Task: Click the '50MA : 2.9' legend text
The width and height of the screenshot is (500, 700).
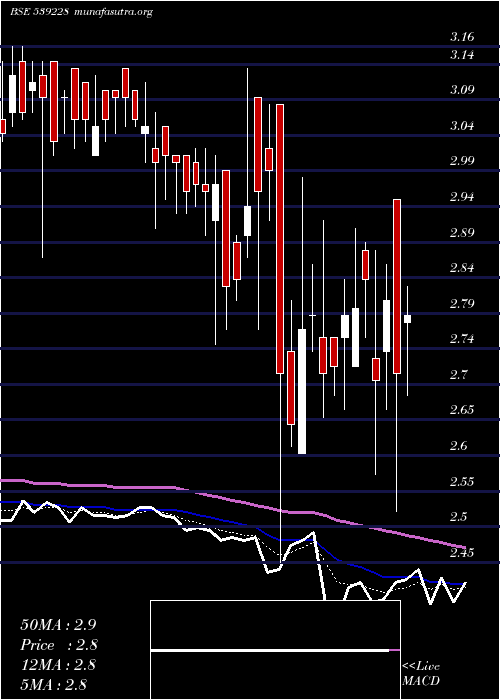Action: pyautogui.click(x=58, y=625)
